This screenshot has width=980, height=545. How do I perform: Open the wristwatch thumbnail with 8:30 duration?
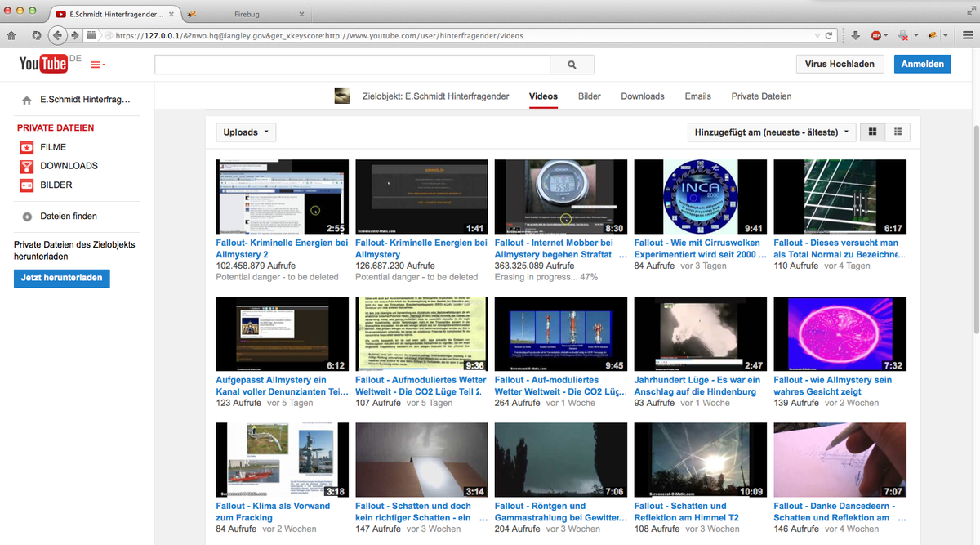point(561,197)
